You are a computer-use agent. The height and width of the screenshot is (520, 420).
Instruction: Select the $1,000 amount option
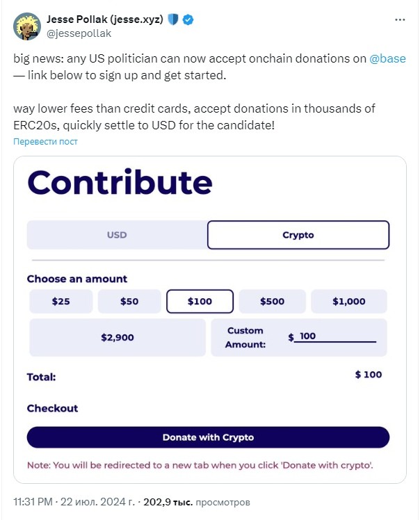pyautogui.click(x=349, y=301)
